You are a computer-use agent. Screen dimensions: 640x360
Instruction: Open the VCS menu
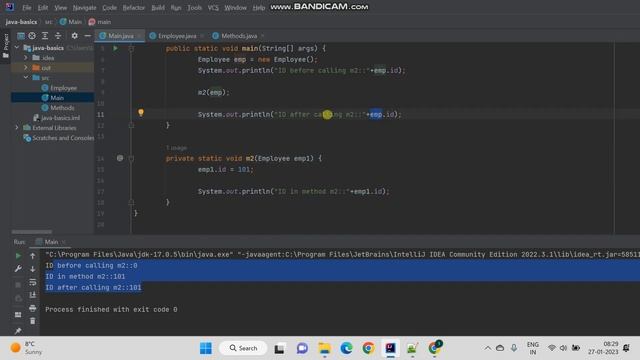coord(213,8)
